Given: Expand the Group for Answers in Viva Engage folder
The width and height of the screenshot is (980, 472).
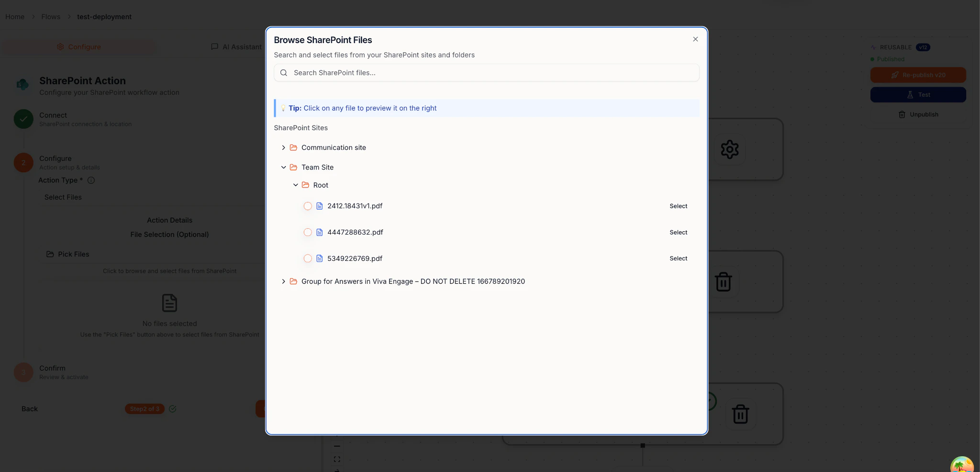Looking at the screenshot, I should click(x=283, y=281).
